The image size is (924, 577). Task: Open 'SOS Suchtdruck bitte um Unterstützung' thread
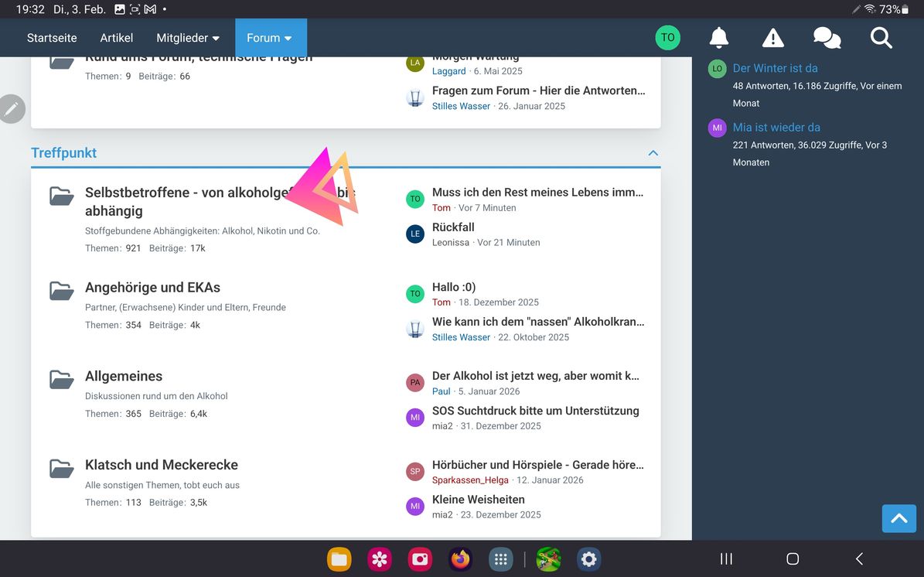tap(535, 411)
